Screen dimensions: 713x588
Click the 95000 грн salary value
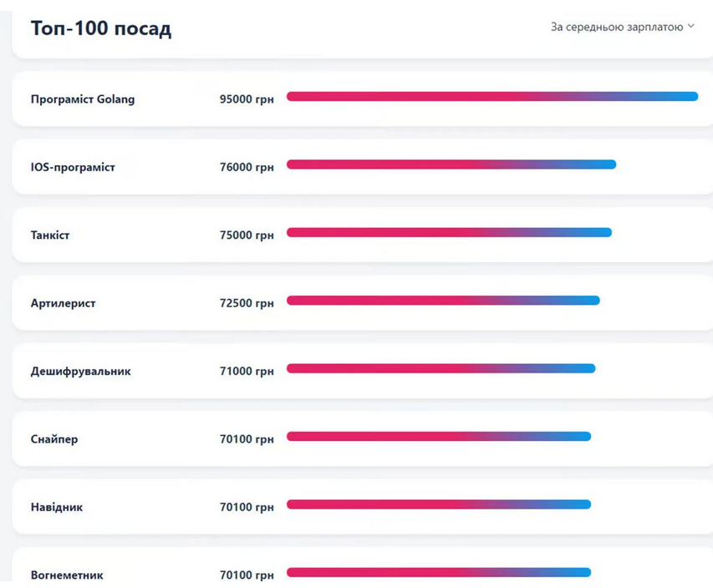(247, 98)
